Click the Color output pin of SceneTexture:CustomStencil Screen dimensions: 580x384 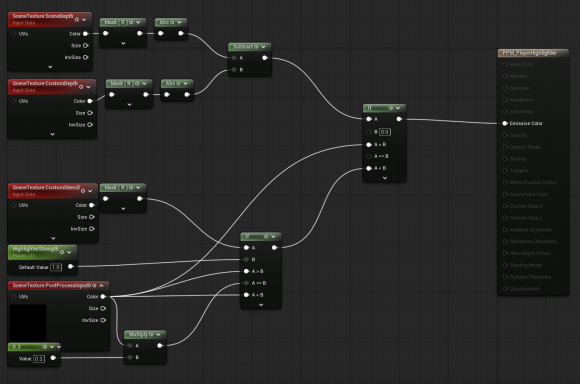click(92, 205)
